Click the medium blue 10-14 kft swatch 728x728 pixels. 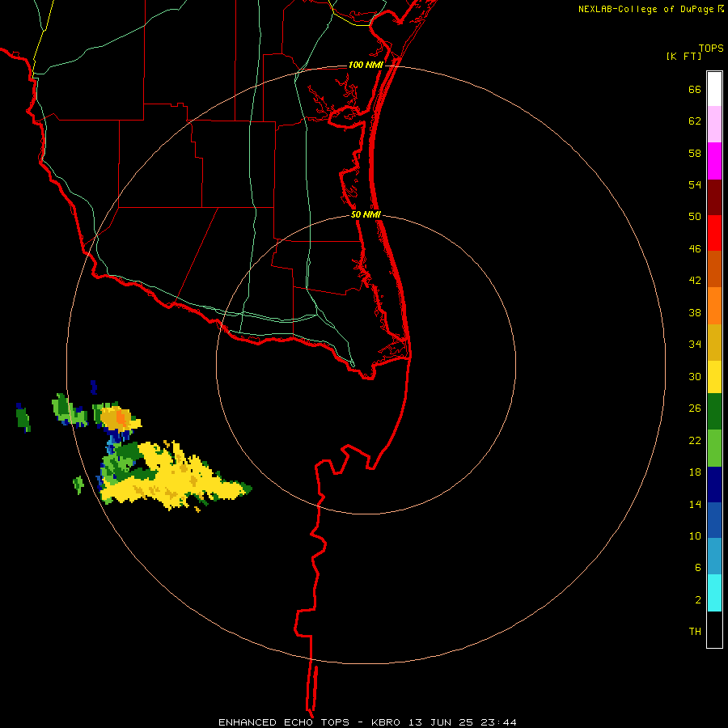pos(714,520)
